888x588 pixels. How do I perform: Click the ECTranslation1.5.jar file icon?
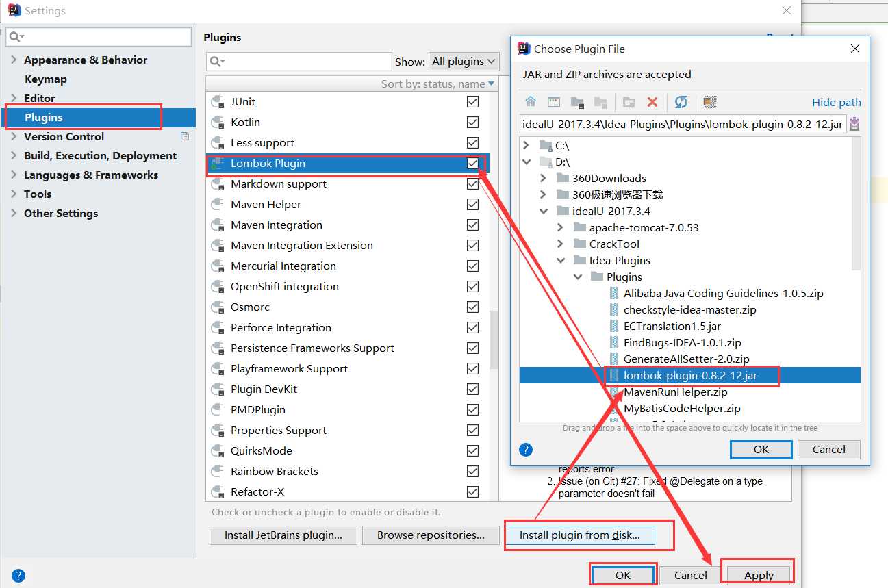click(614, 326)
